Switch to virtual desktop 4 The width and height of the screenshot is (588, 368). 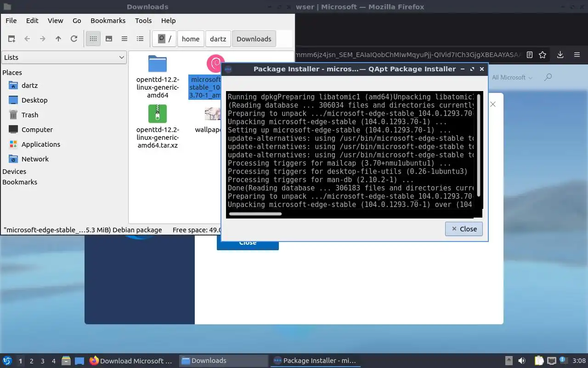[54, 361]
